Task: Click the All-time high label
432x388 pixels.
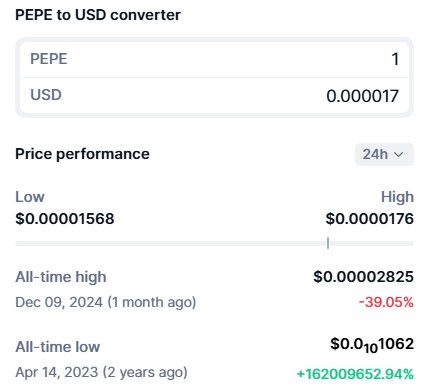Action: point(61,277)
